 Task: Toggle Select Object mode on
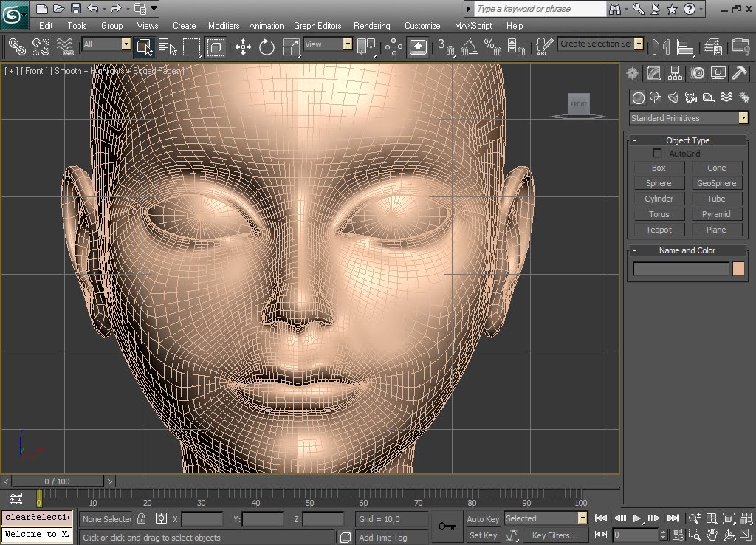point(145,47)
